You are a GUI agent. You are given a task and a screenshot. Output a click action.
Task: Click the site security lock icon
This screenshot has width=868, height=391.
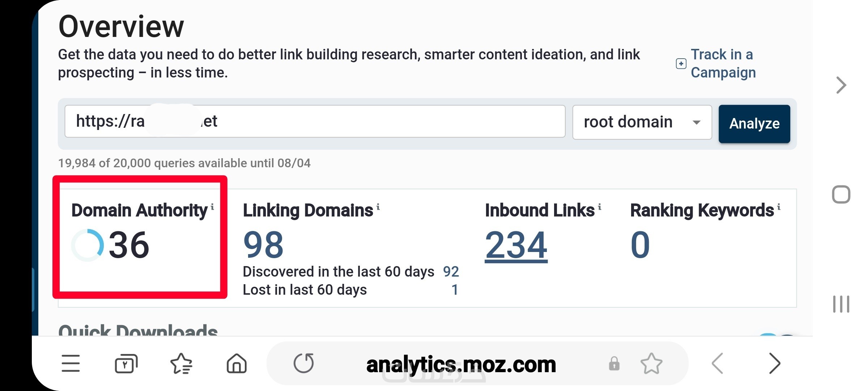click(614, 363)
